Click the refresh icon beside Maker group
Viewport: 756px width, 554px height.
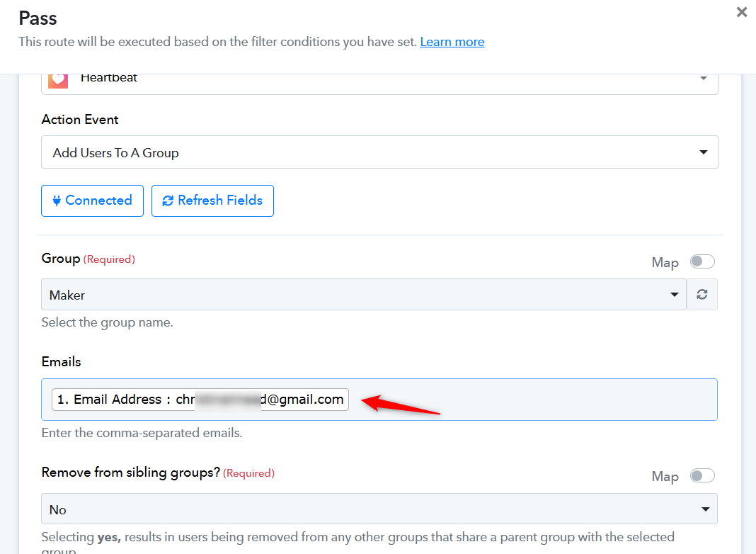click(702, 295)
